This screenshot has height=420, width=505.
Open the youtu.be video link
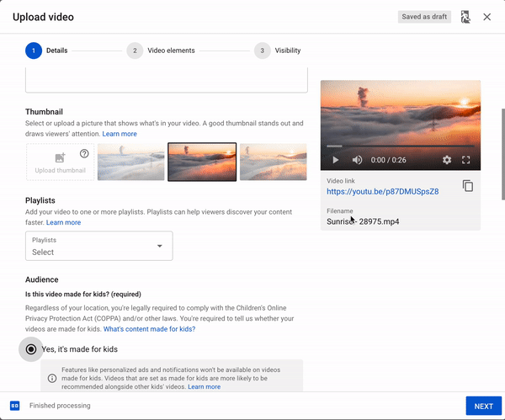coord(383,191)
